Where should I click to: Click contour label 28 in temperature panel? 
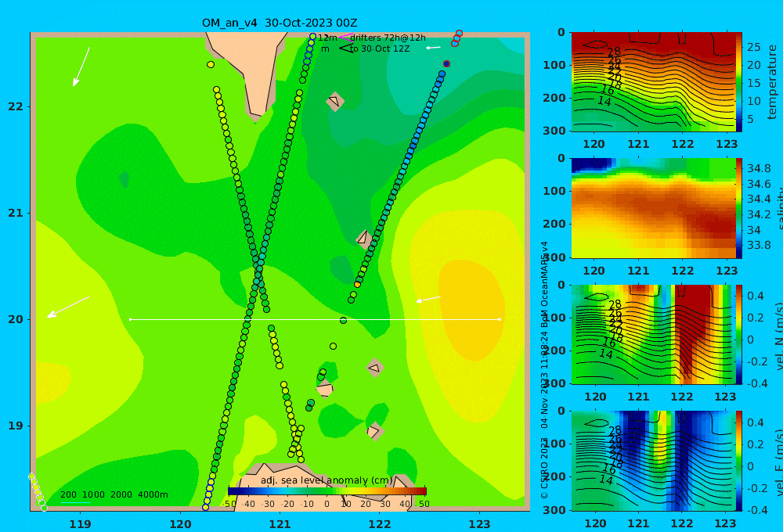(614, 52)
